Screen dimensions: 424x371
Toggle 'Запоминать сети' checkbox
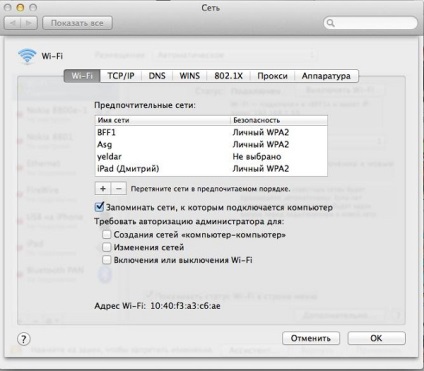[x=99, y=207]
